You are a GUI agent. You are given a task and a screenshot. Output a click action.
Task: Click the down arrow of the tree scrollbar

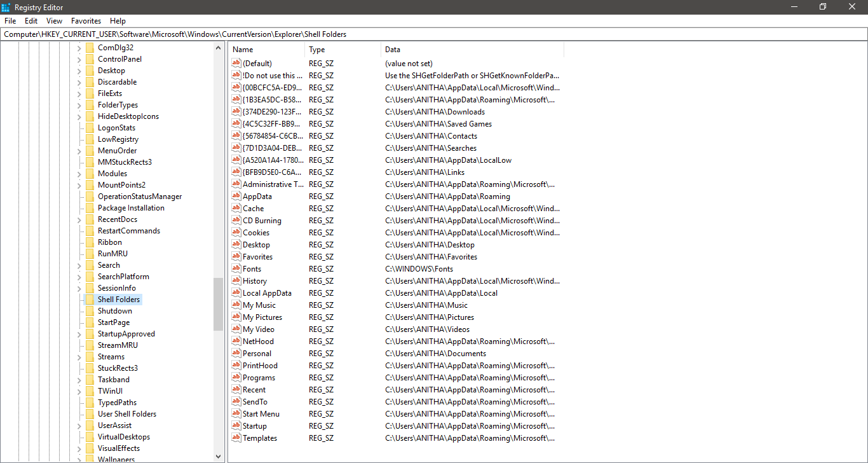pyautogui.click(x=219, y=456)
